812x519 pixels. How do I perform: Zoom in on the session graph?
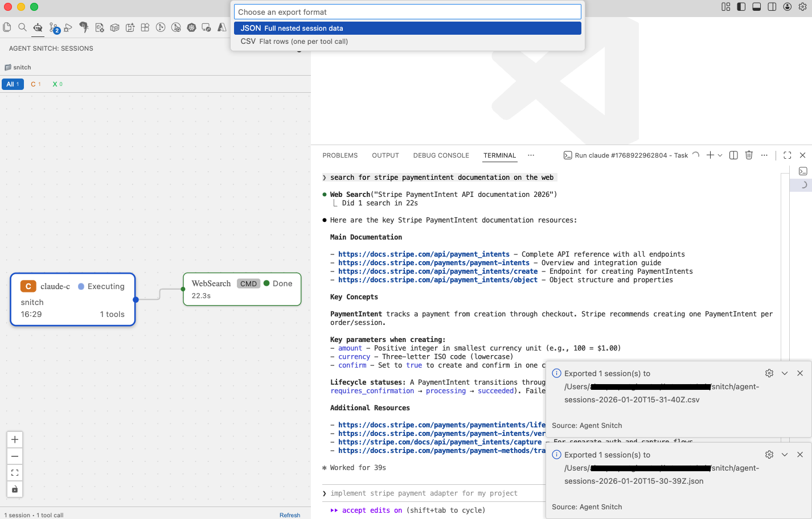pos(15,439)
